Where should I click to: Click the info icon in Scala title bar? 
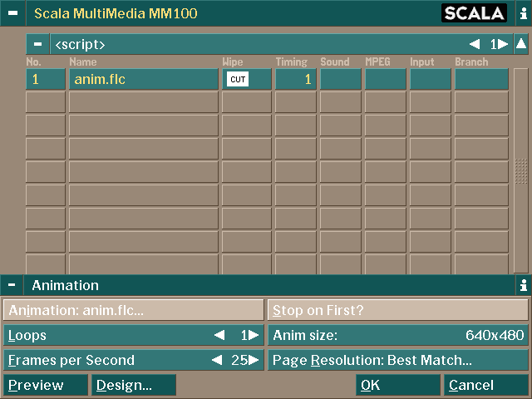(x=523, y=13)
